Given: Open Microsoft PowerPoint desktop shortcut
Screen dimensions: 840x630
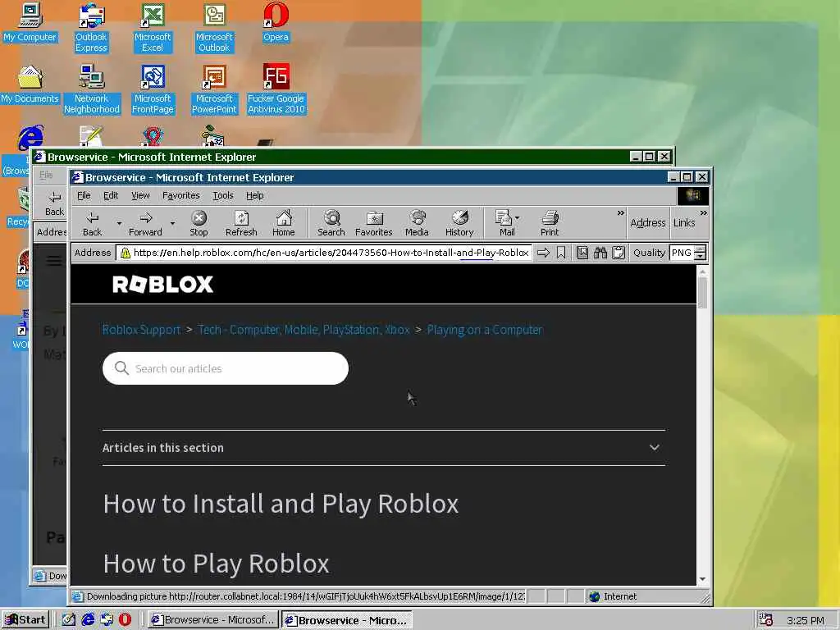Looking at the screenshot, I should pyautogui.click(x=214, y=89).
